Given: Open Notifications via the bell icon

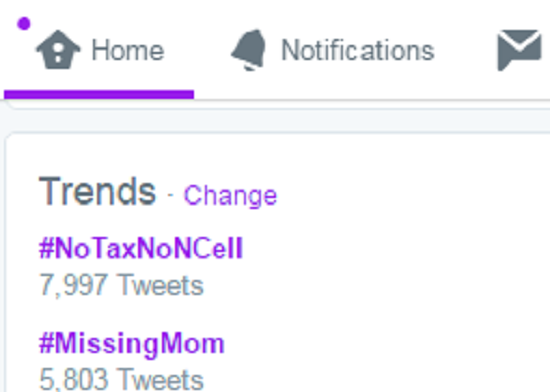Looking at the screenshot, I should [x=248, y=50].
